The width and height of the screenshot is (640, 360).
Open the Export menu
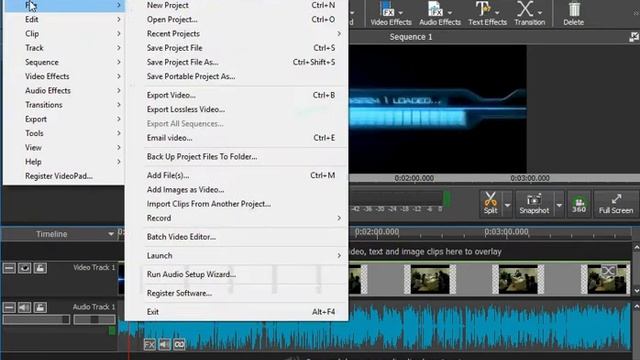(63, 119)
